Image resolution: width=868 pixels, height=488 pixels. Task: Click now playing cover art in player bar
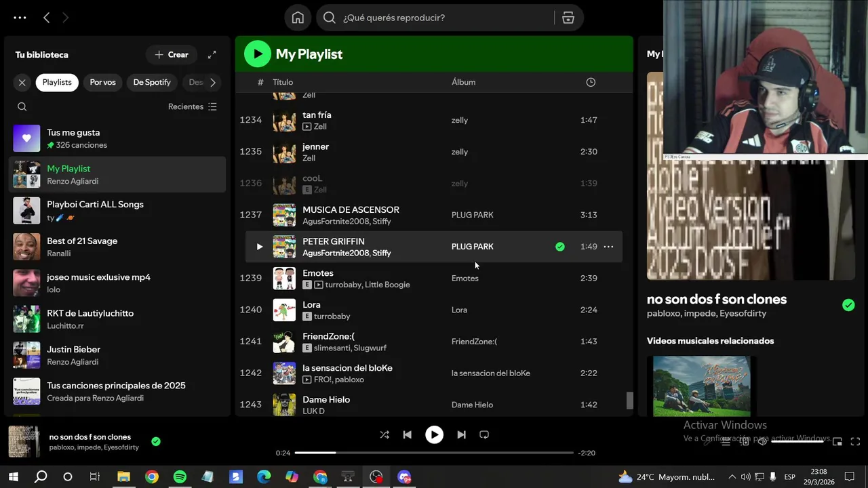(x=24, y=441)
